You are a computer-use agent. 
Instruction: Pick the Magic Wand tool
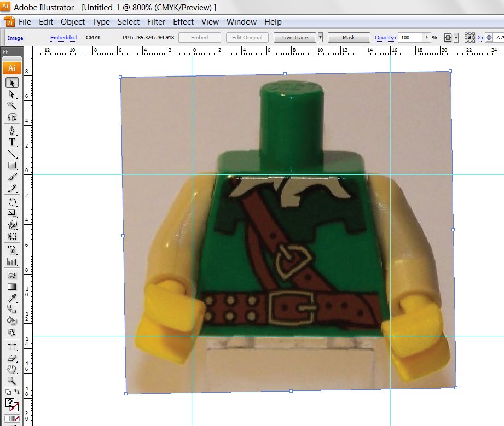point(11,105)
